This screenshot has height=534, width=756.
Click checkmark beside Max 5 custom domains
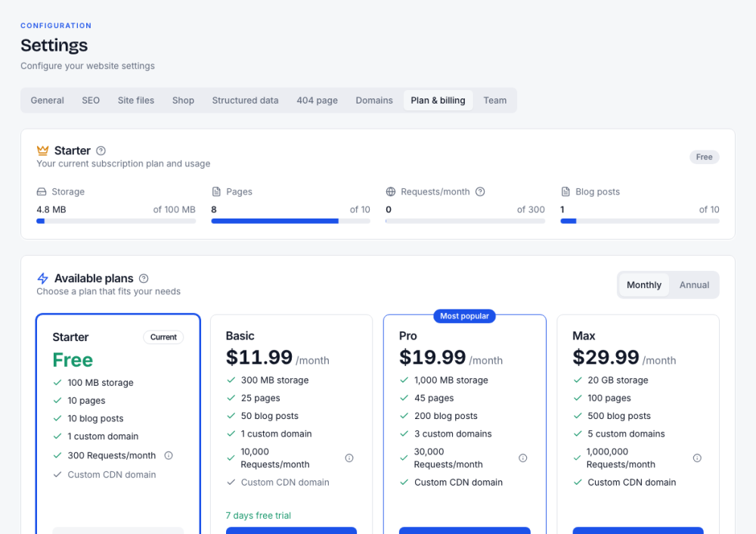[578, 433]
